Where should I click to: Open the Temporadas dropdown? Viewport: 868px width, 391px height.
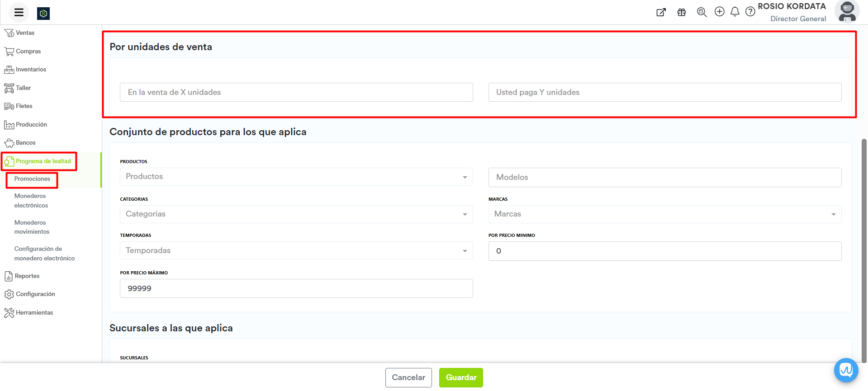(x=296, y=251)
